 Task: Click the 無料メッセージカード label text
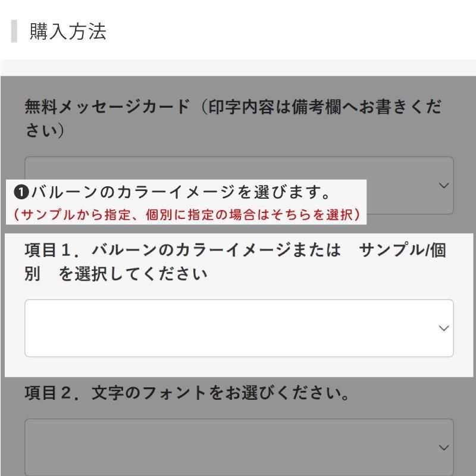click(107, 107)
